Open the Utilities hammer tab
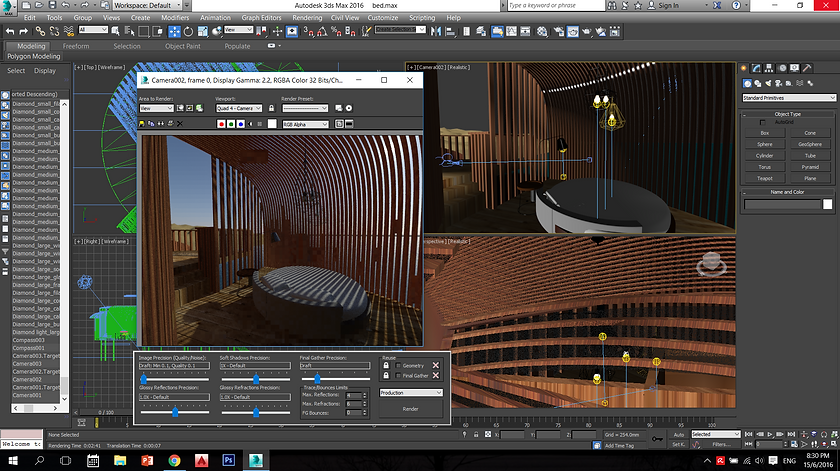The width and height of the screenshot is (840, 471). pos(807,68)
